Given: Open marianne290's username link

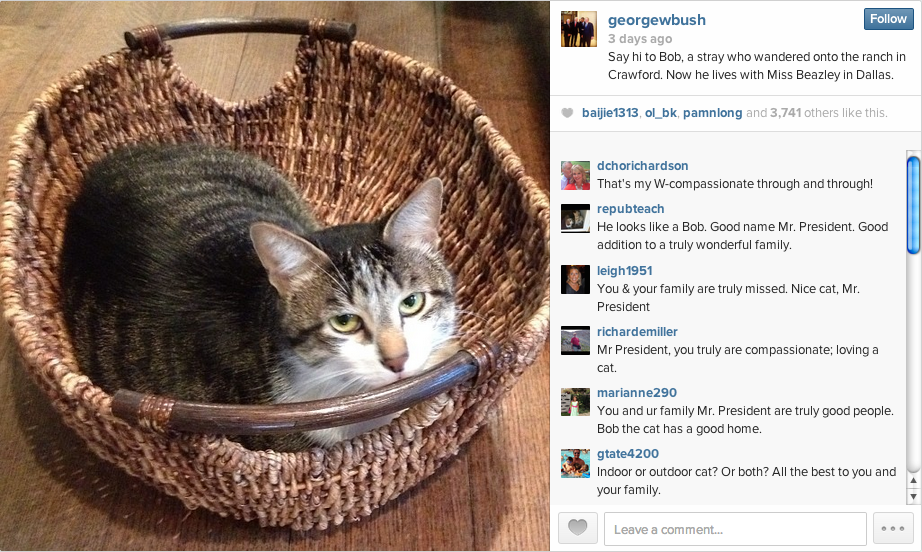Looking at the screenshot, I should [637, 393].
